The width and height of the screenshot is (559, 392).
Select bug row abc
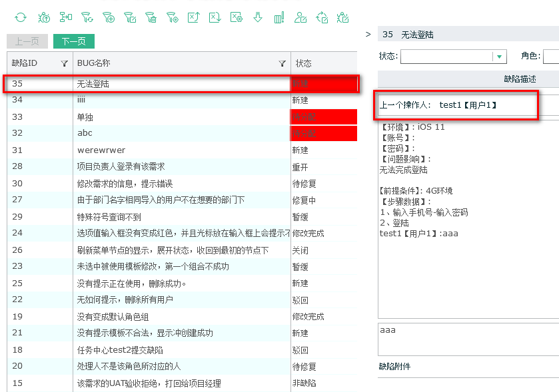[182, 133]
